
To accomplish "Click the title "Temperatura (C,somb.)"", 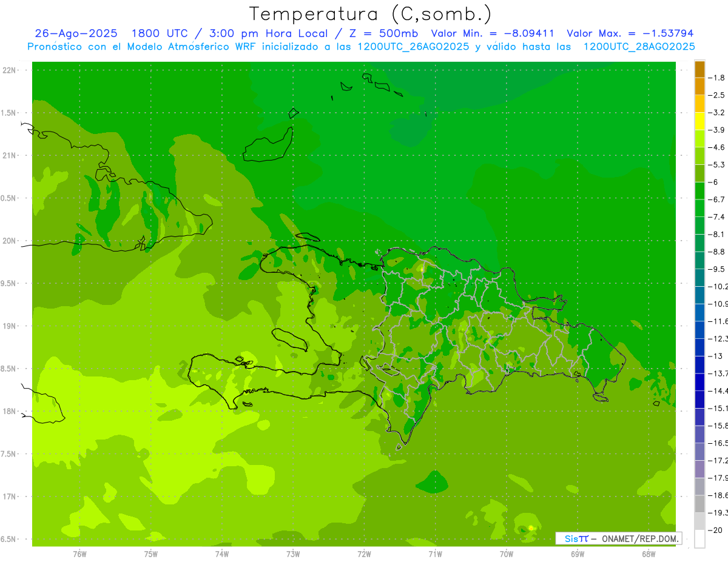I will pos(370,14).
